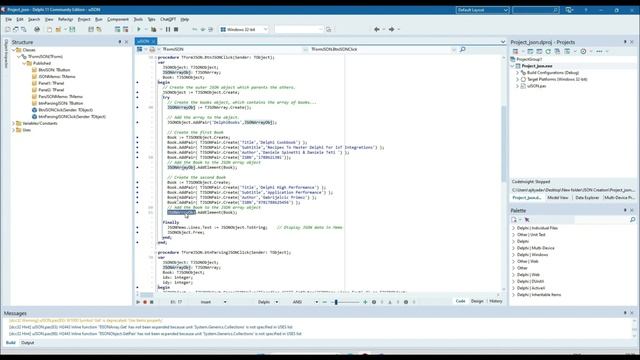Click the macro record red icon
The width and height of the screenshot is (640, 360).
pos(145,302)
